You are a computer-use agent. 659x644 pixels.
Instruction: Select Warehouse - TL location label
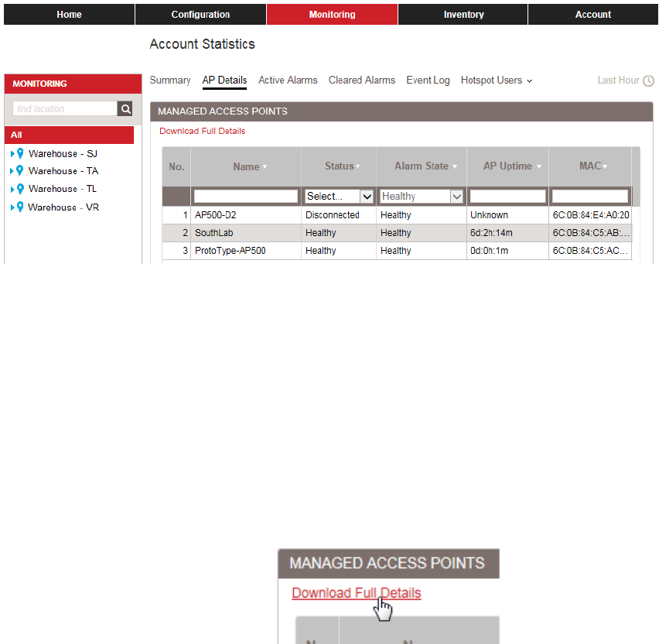tap(63, 189)
